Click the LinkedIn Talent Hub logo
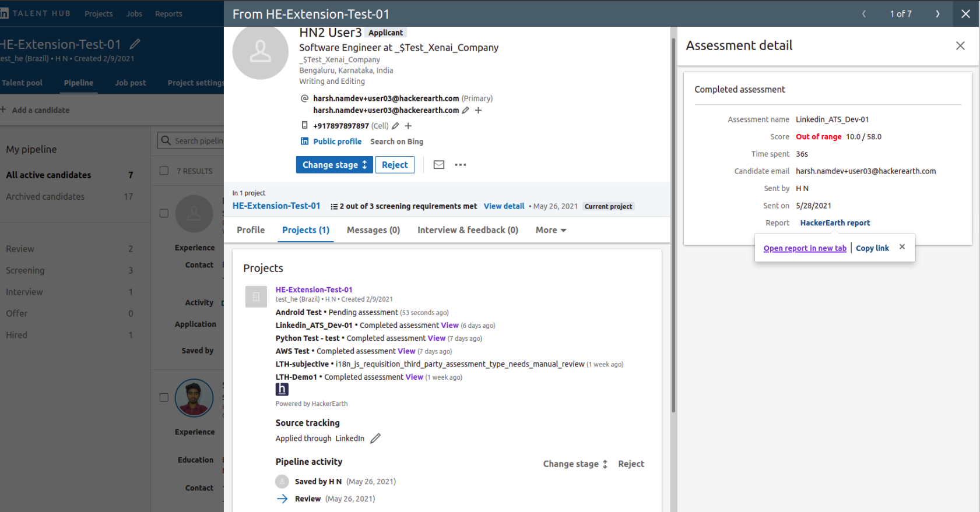This screenshot has height=512, width=980. (x=35, y=13)
